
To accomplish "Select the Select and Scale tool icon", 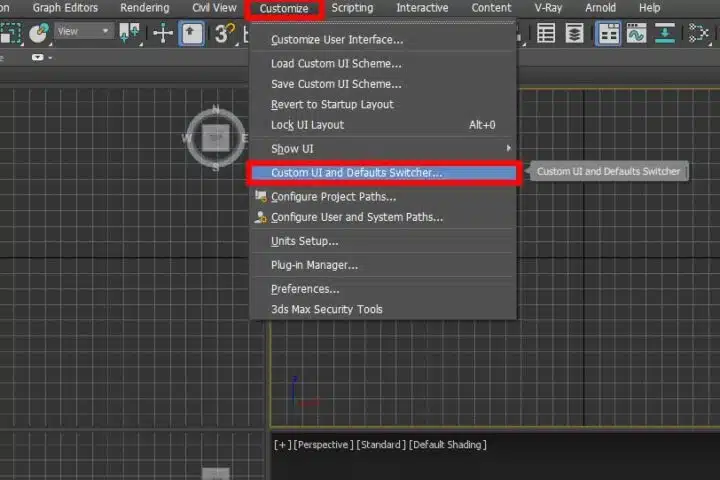I will coord(10,33).
